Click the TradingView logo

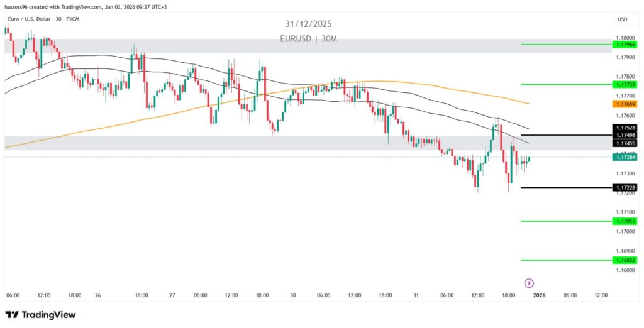(x=40, y=315)
